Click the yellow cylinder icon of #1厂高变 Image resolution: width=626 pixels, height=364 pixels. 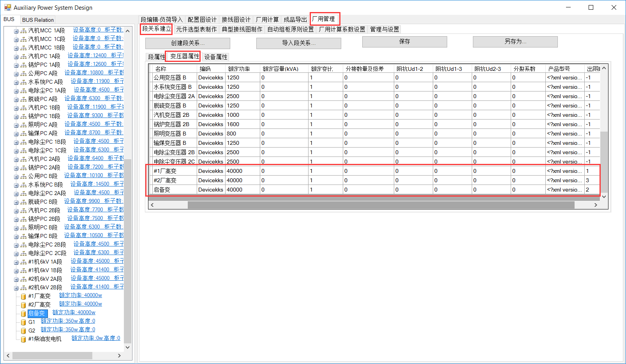pyautogui.click(x=23, y=296)
